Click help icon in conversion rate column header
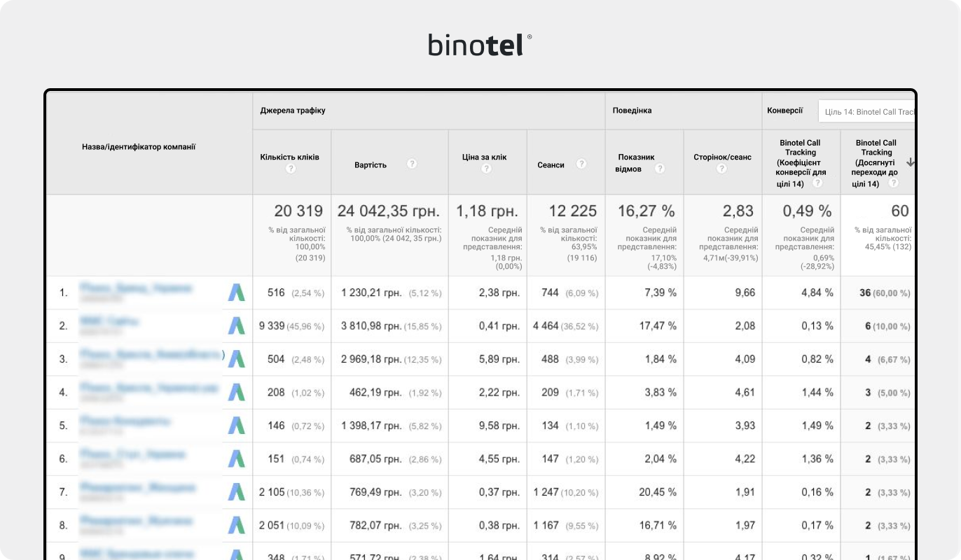The height and width of the screenshot is (560, 961). pyautogui.click(x=817, y=183)
